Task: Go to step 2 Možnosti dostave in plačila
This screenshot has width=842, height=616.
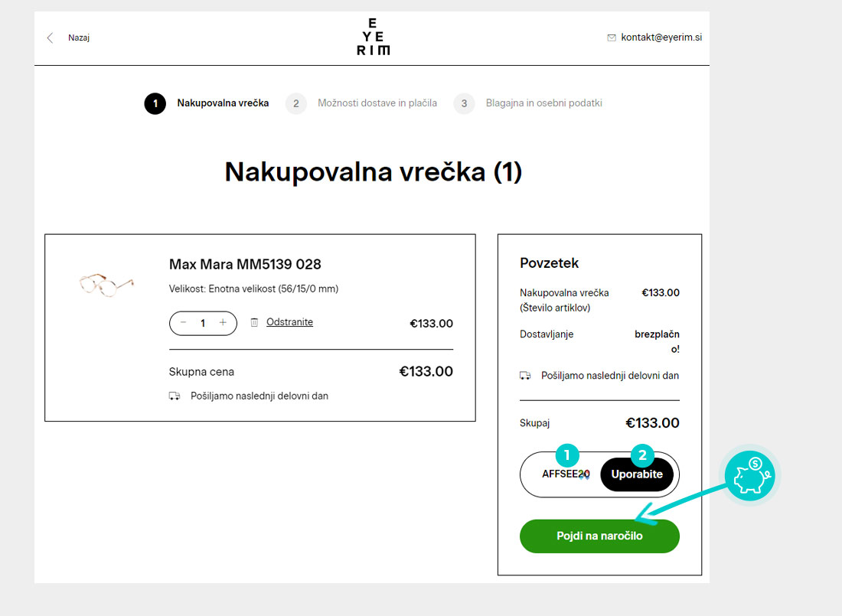Action: 361,103
